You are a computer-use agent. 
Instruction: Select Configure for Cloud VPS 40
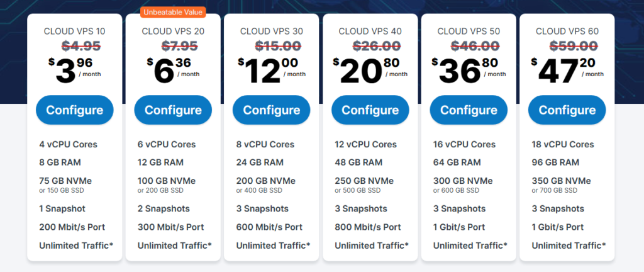click(370, 110)
